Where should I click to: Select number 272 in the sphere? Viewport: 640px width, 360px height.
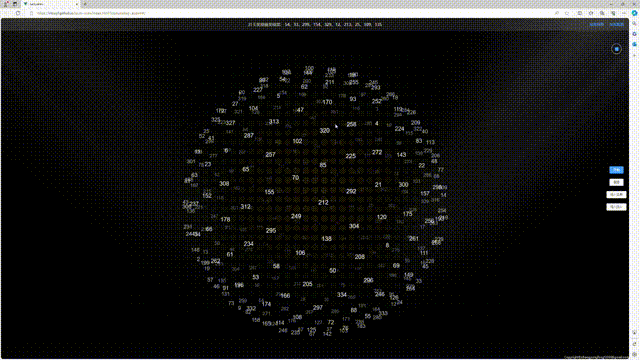point(377,152)
